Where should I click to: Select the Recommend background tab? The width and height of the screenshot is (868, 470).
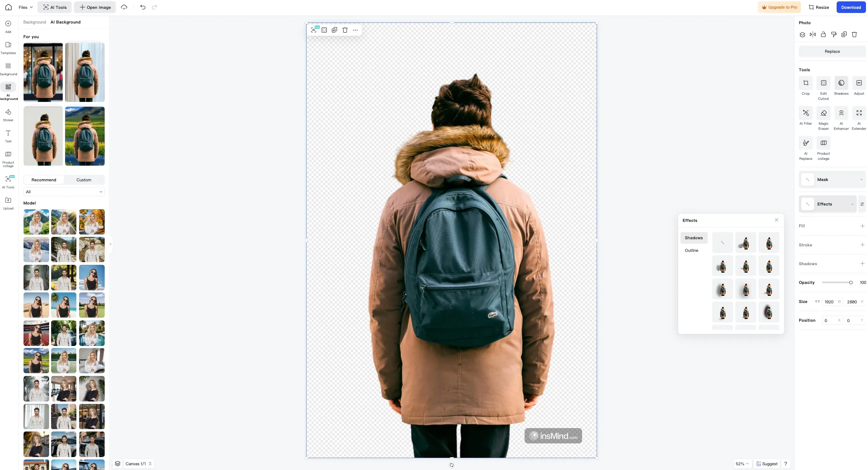[x=43, y=179]
